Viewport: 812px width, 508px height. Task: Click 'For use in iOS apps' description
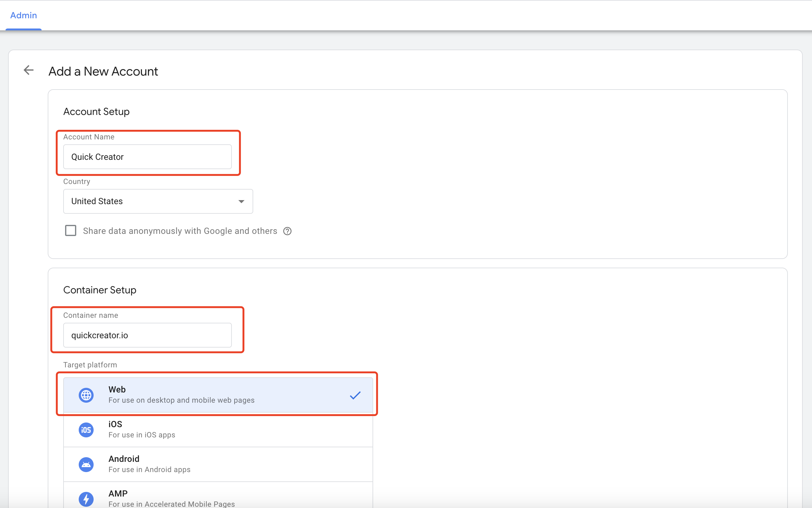[142, 435]
